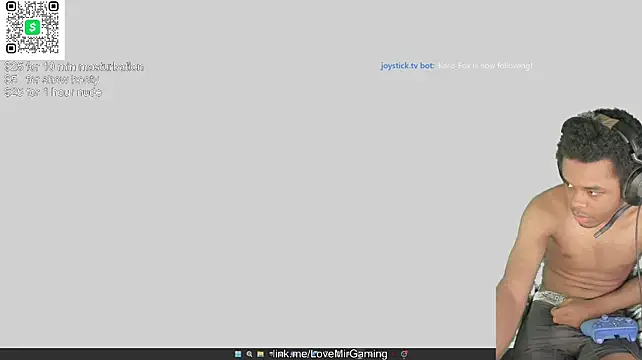Viewport: 642px width, 360px height.
Task: Open taskbar Search magnifier icon
Action: tap(249, 354)
